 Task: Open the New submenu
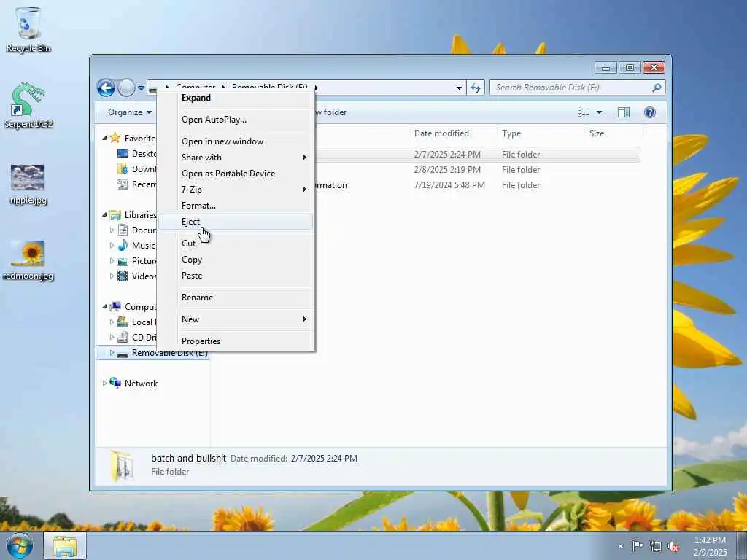pyautogui.click(x=236, y=319)
